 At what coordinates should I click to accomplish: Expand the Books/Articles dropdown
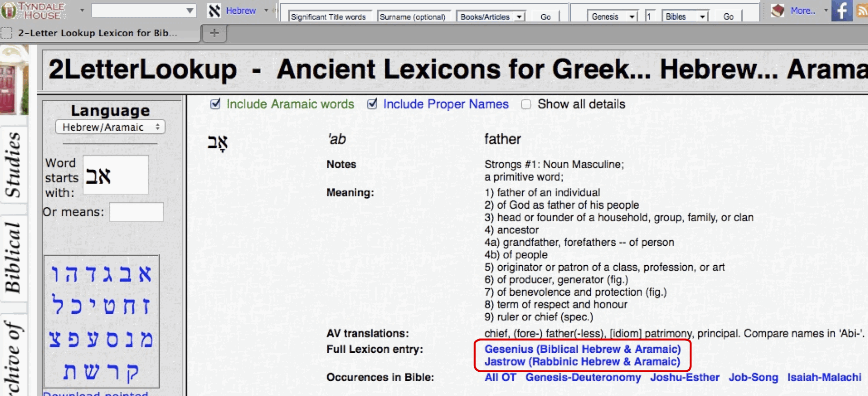tap(491, 17)
